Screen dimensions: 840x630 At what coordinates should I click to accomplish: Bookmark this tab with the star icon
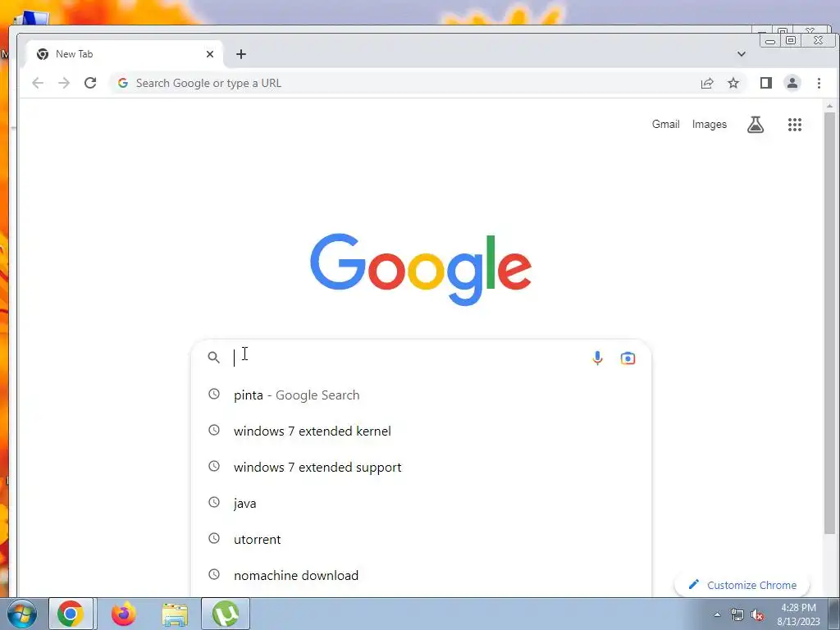[733, 83]
